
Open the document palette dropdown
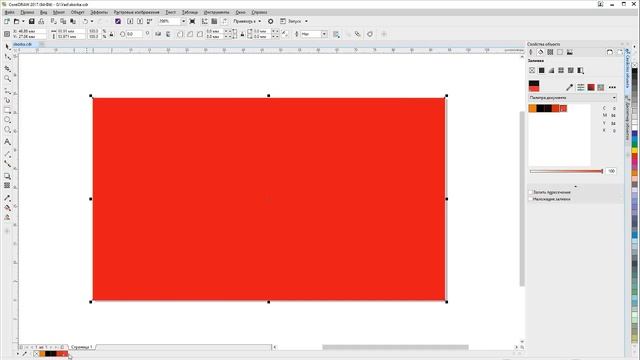point(614,98)
